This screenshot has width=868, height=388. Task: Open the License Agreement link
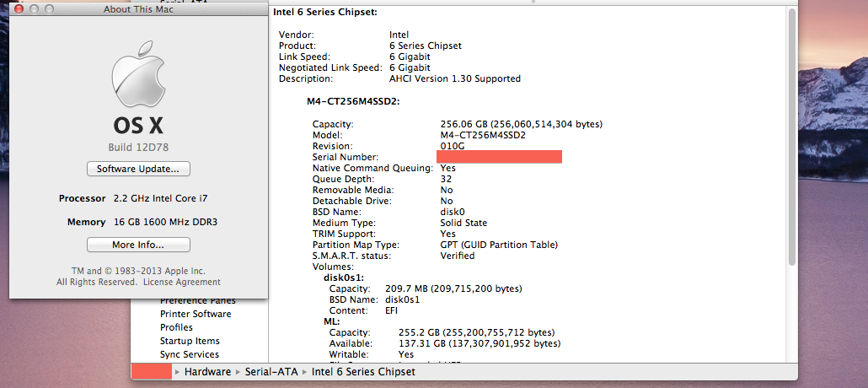coord(181,282)
